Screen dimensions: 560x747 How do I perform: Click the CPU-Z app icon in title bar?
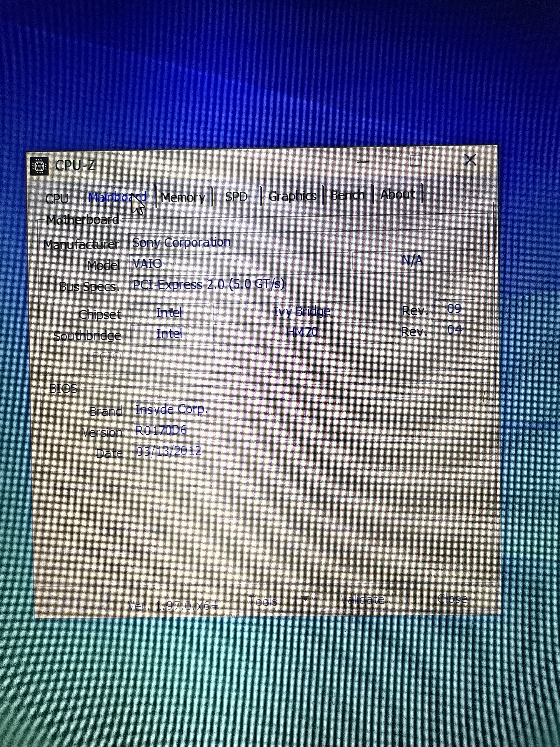coord(39,166)
